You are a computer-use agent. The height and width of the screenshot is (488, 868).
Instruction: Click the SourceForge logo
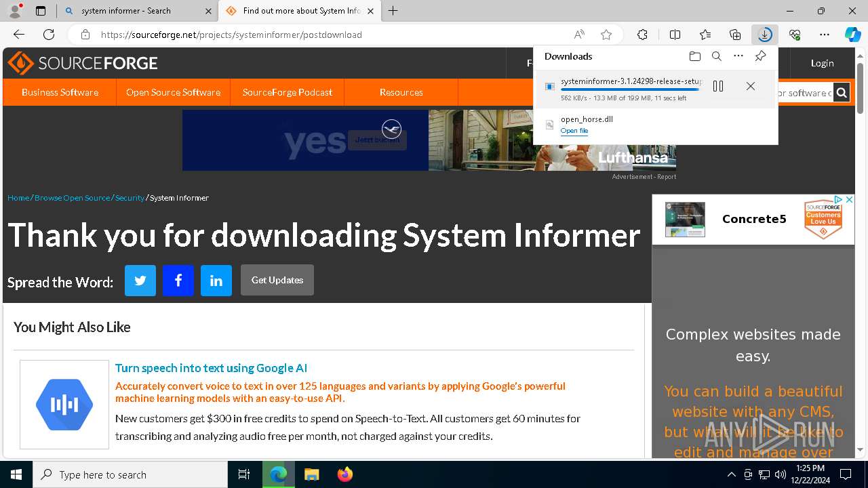coord(83,63)
